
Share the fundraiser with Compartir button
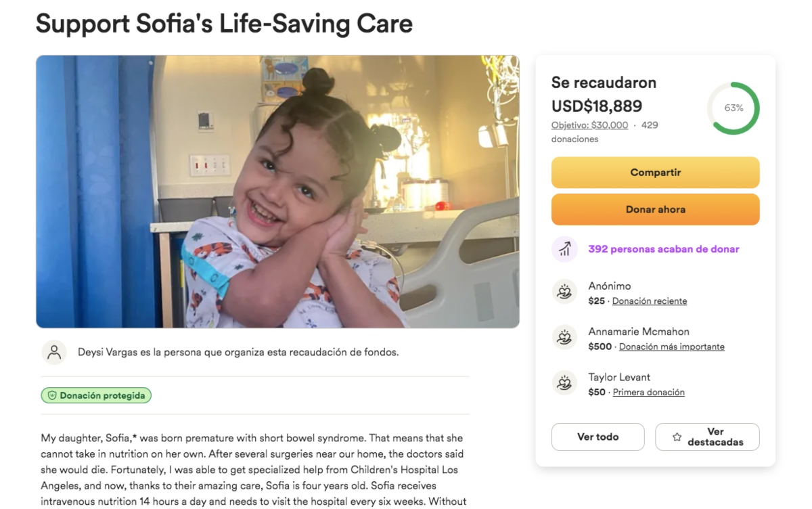tap(656, 173)
